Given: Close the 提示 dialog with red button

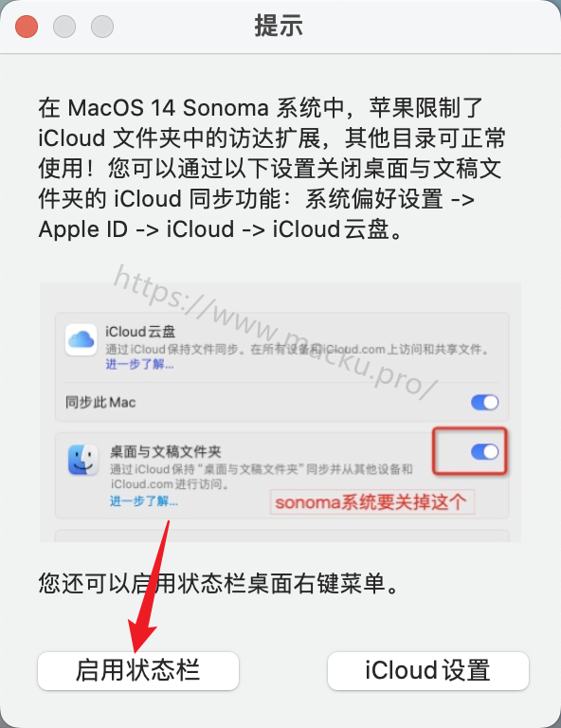Looking at the screenshot, I should [27, 27].
